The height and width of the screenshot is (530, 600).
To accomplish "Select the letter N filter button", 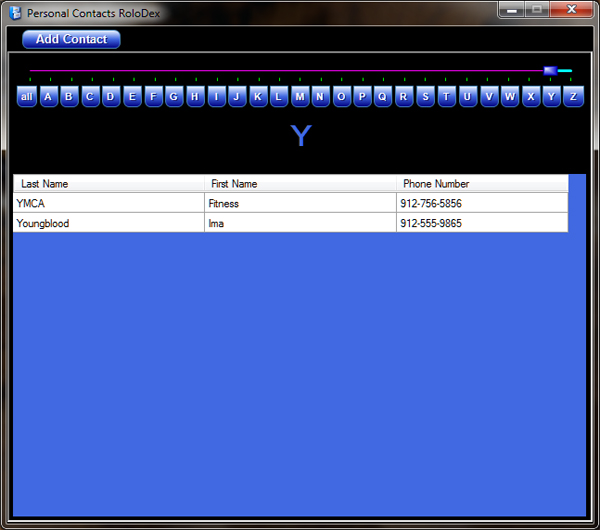I will 320,96.
